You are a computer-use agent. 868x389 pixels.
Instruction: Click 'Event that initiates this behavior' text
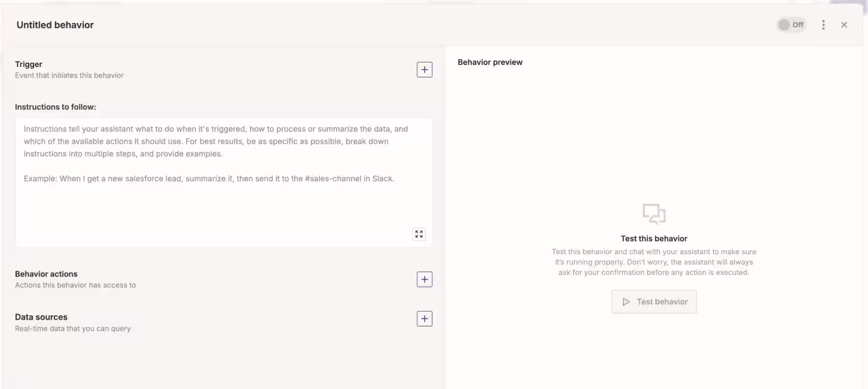pos(69,76)
